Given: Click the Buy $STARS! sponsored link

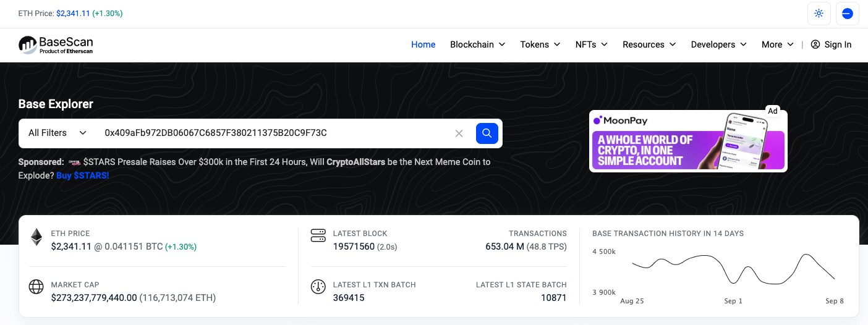Looking at the screenshot, I should coord(83,175).
